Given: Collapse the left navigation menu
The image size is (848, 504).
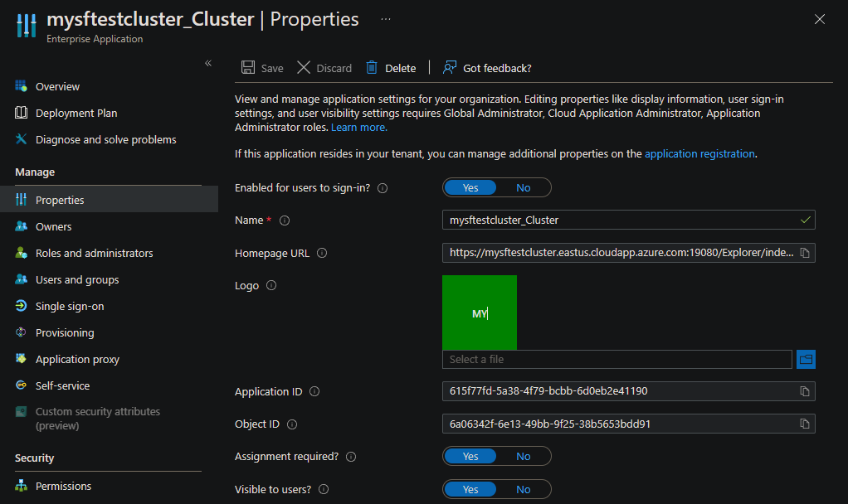Looking at the screenshot, I should point(208,63).
